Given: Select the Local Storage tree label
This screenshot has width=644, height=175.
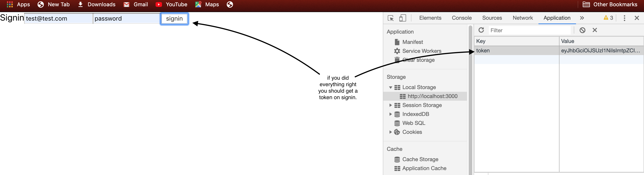Looking at the screenshot, I should click(419, 87).
